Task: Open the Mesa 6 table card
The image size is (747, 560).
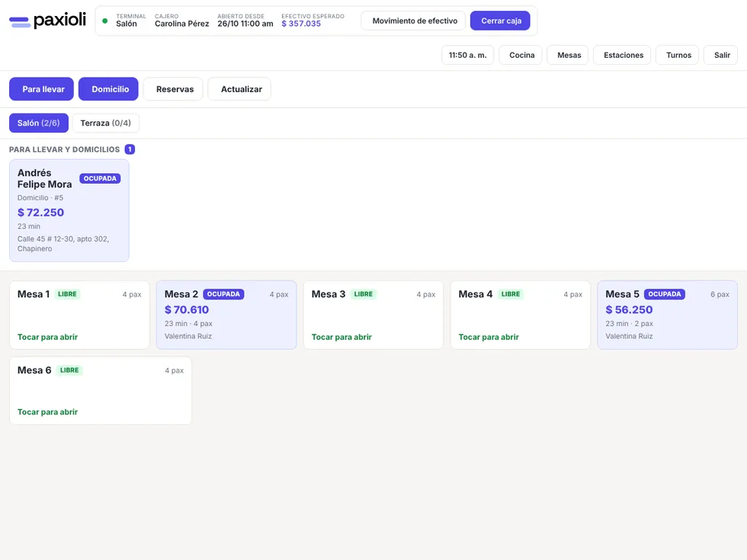Action: (101, 390)
